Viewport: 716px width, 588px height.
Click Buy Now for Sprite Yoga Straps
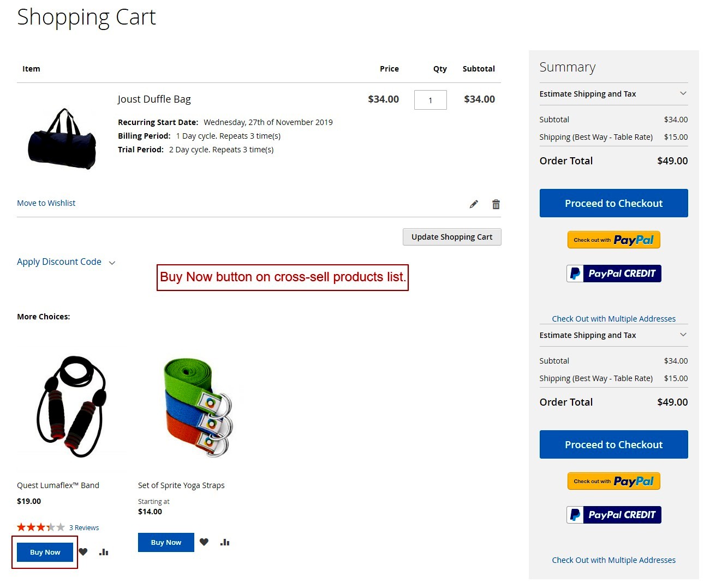pyautogui.click(x=166, y=542)
